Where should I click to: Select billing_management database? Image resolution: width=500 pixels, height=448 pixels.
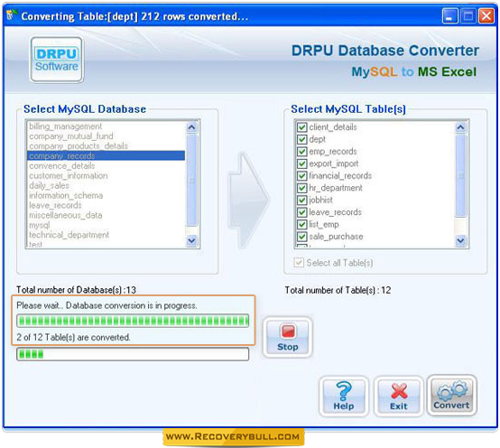click(x=106, y=126)
